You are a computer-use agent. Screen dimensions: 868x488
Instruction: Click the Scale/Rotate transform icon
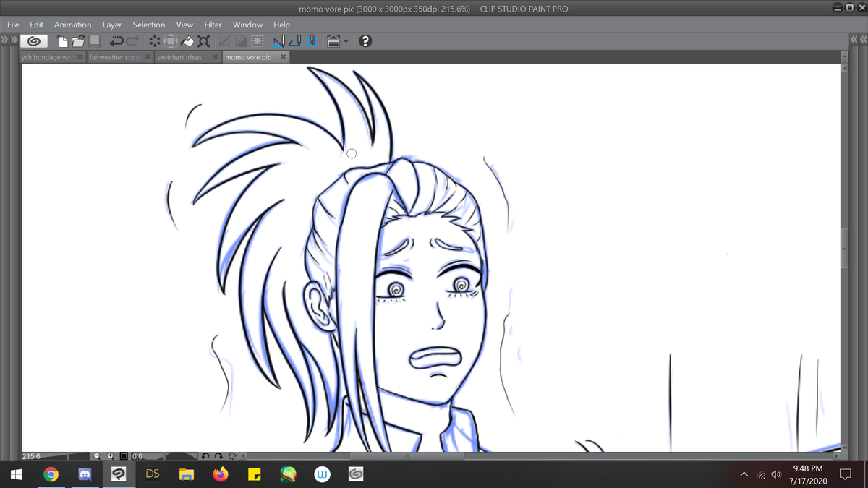[x=204, y=41]
